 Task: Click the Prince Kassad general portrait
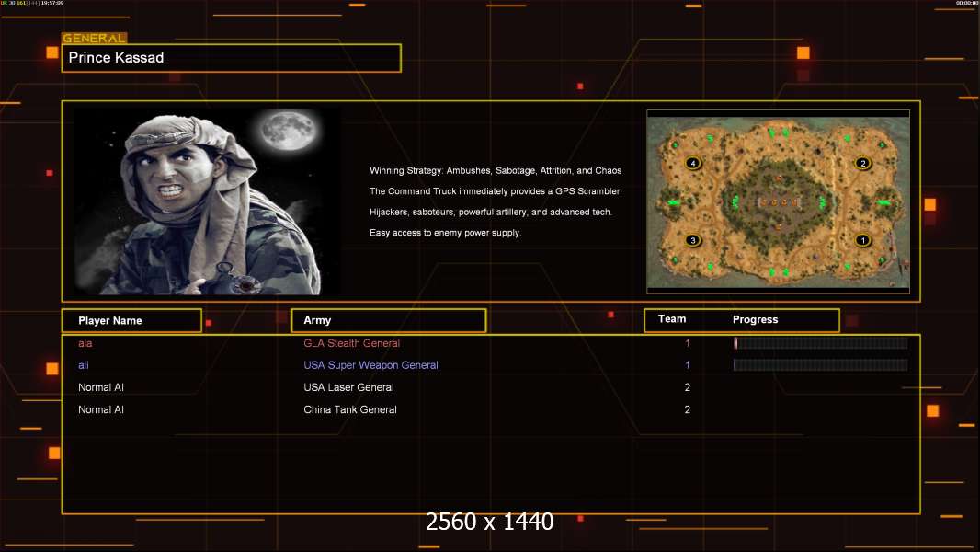coord(206,201)
